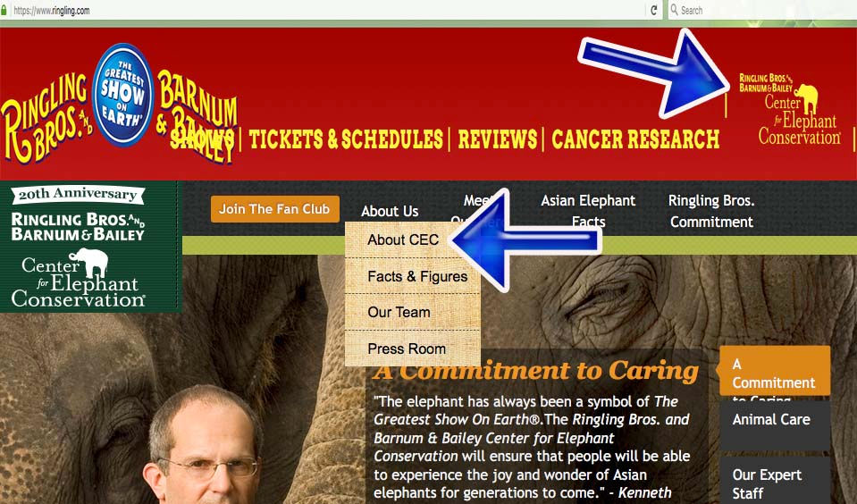Click the browser reload icon
The image size is (857, 504).
(x=653, y=10)
